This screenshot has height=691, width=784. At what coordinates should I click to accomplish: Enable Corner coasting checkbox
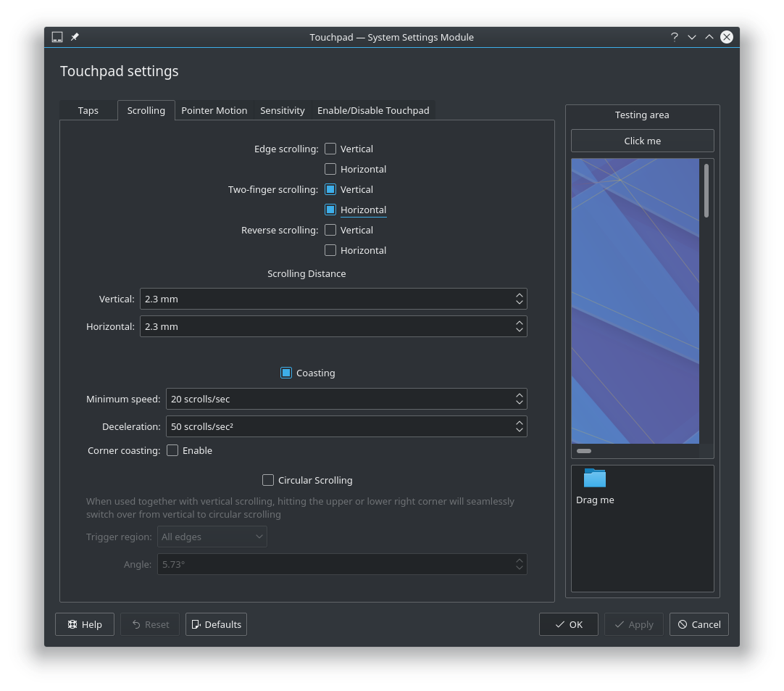click(172, 450)
